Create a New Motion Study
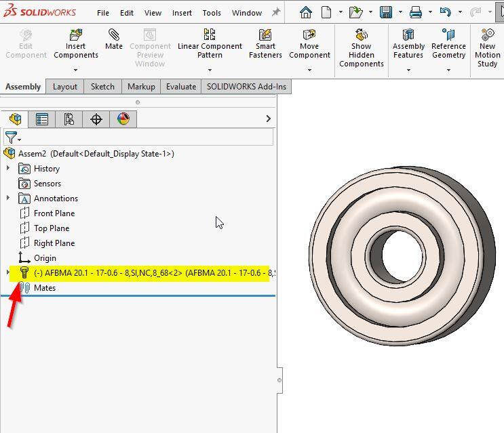Viewport: 504px width, 433px height. [487, 35]
